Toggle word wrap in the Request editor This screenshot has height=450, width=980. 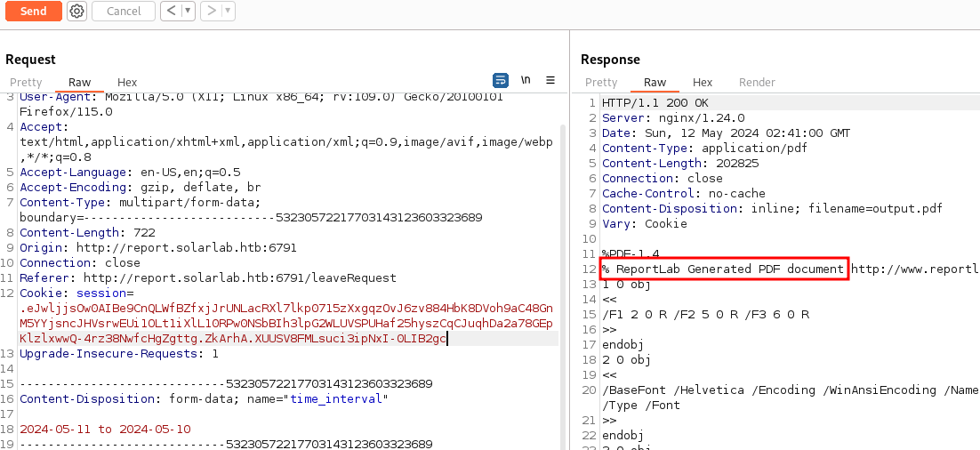(x=501, y=80)
